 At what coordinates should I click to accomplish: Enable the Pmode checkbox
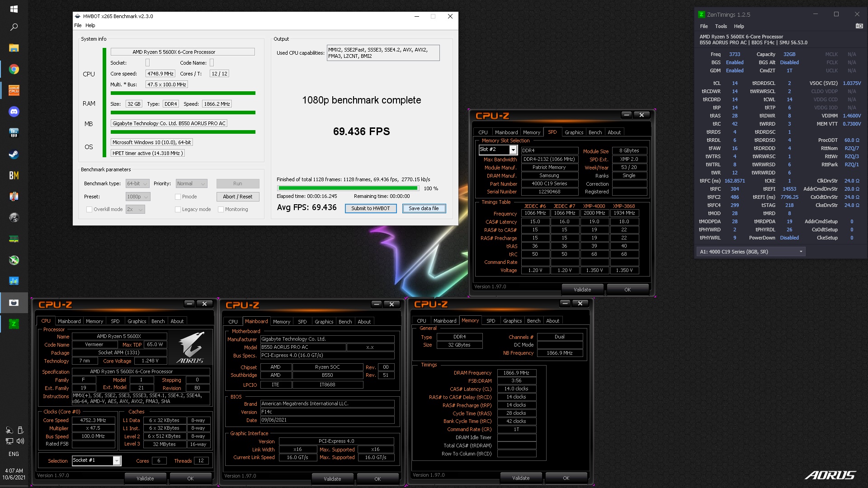(x=178, y=197)
